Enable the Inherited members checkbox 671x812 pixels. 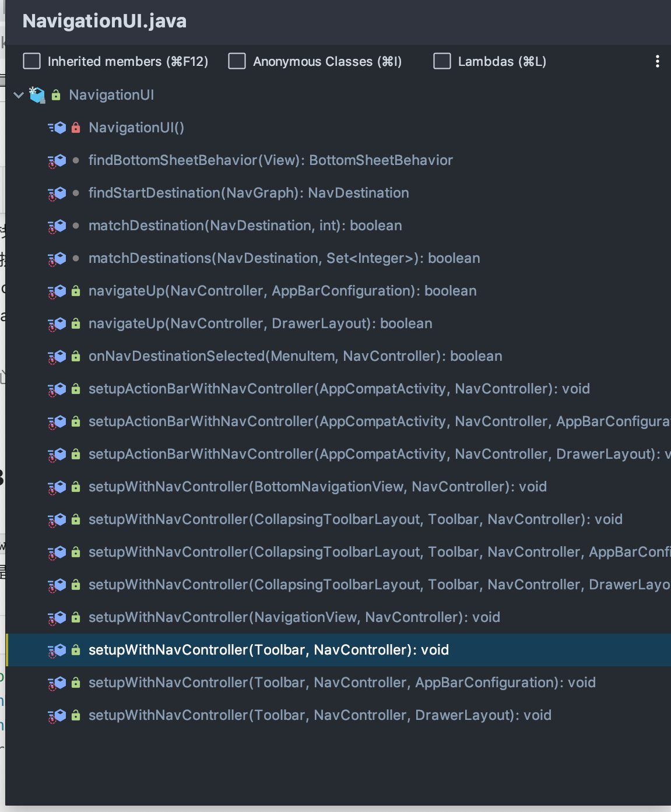[x=31, y=61]
